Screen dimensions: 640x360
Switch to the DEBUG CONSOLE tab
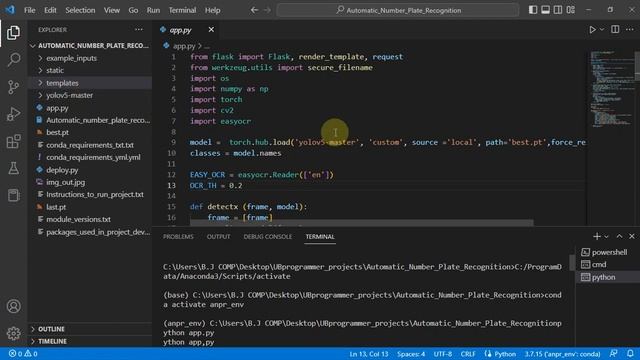click(x=268, y=237)
